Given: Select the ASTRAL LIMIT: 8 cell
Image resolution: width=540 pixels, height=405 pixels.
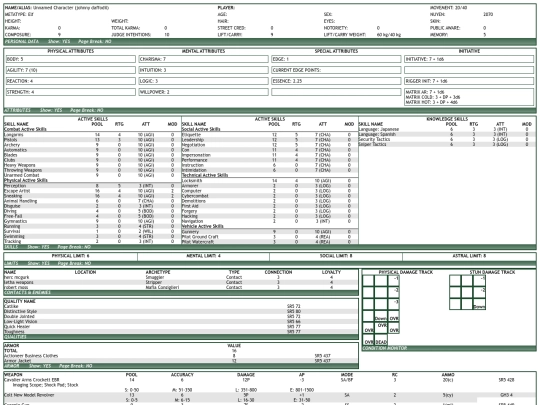Looking at the screenshot, I should (x=469, y=256).
